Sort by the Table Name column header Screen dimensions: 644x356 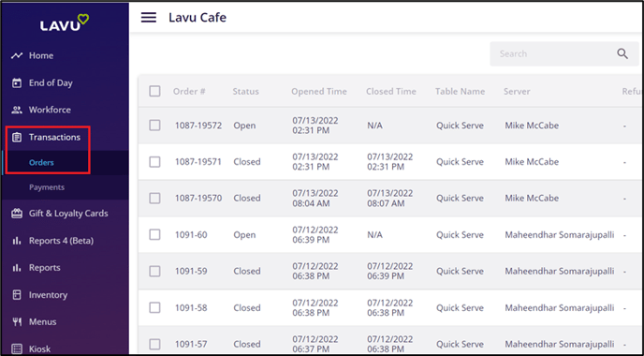click(x=460, y=91)
